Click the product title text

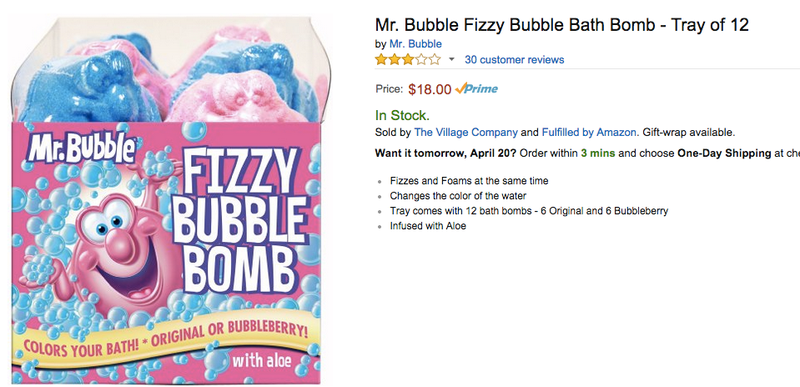[562, 25]
